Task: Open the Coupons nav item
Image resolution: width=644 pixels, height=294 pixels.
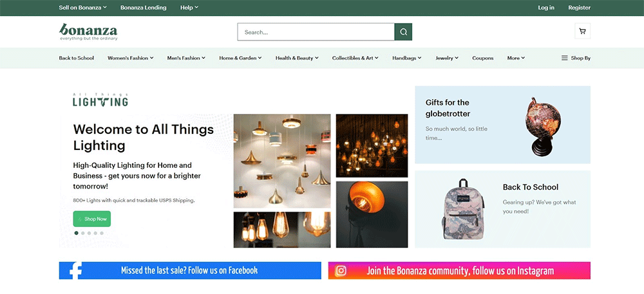Action: tap(482, 58)
